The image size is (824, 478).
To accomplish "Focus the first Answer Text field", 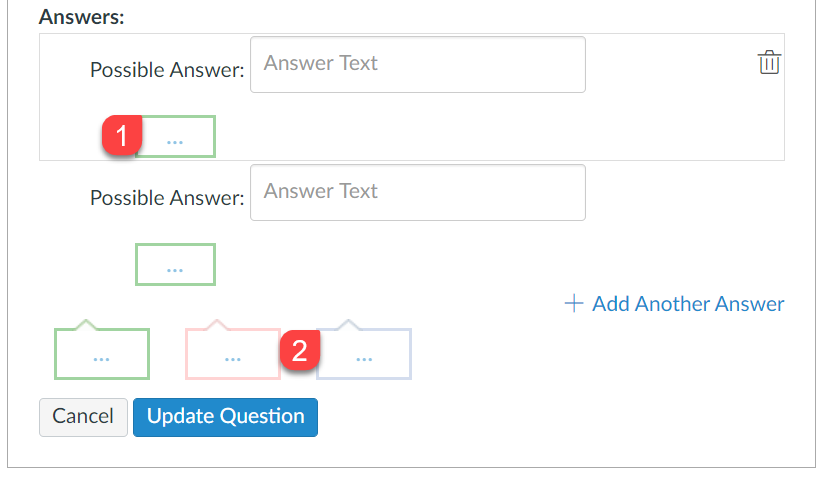I will click(417, 65).
